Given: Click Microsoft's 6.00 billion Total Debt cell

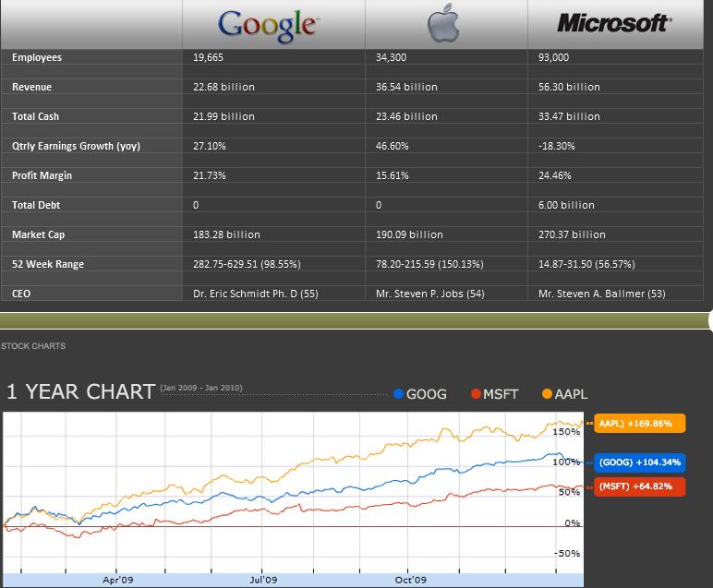Looking at the screenshot, I should 566,205.
